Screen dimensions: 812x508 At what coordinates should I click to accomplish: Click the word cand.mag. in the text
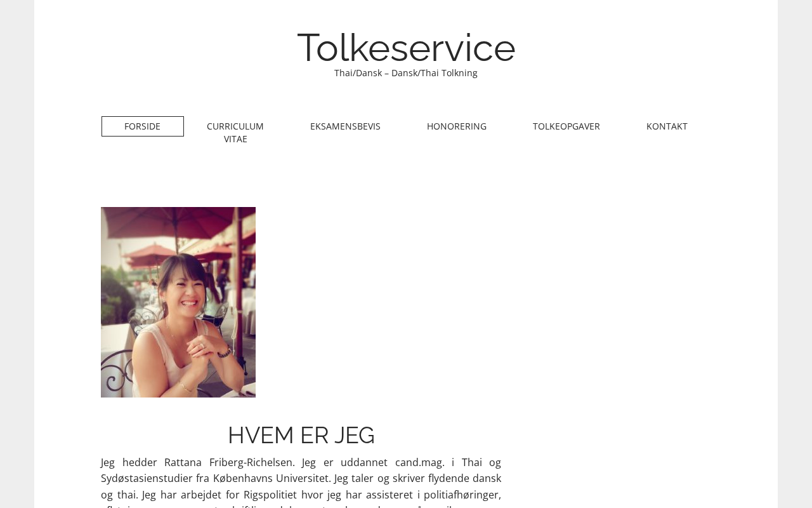tap(420, 462)
